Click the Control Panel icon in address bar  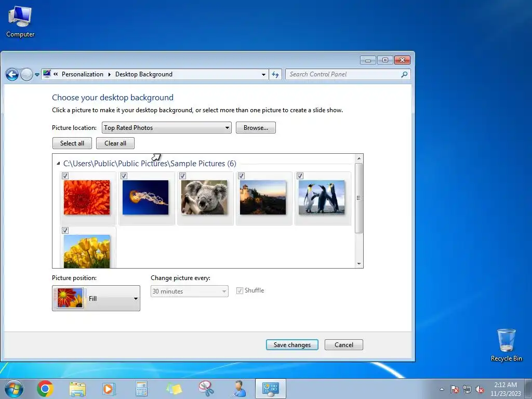pyautogui.click(x=47, y=74)
